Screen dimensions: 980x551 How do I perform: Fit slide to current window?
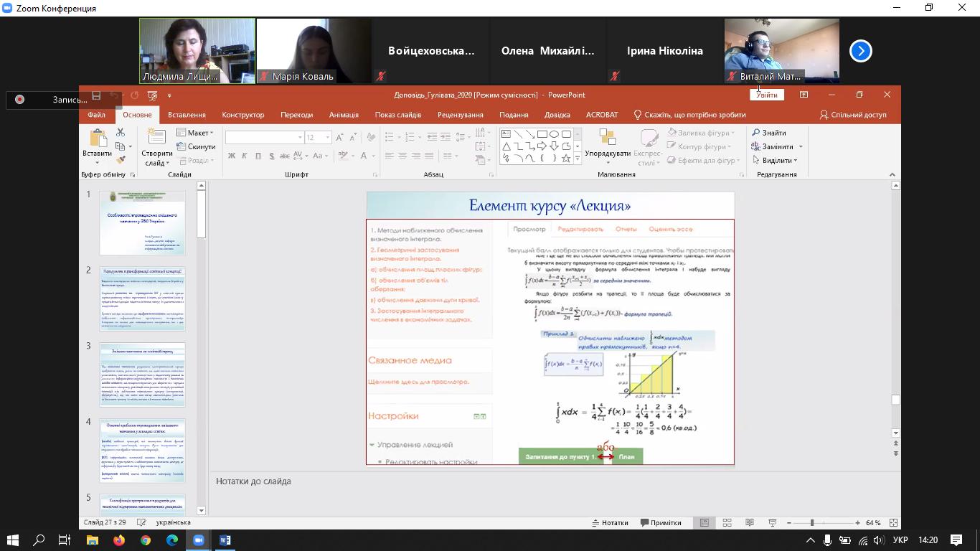point(893,523)
